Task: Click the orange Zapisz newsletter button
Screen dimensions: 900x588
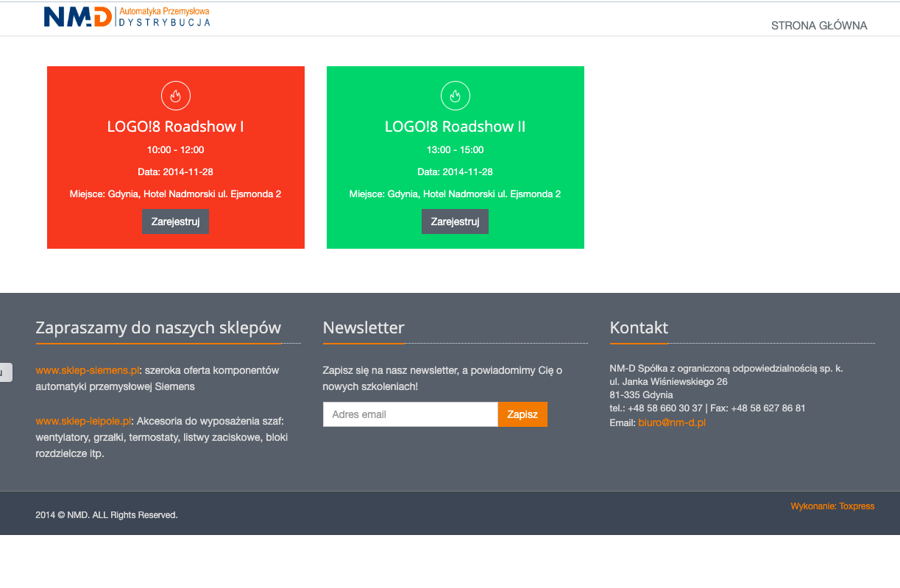Action: point(522,414)
